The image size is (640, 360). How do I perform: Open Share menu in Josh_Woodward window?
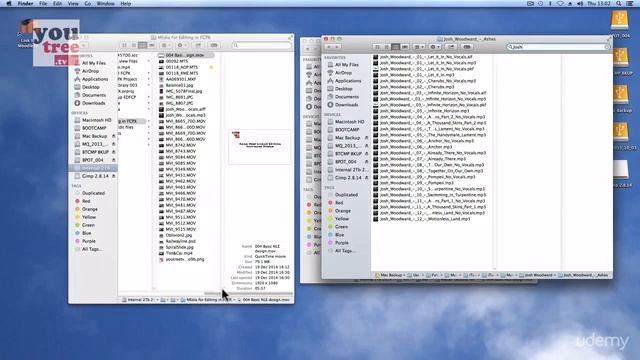[x=451, y=47]
